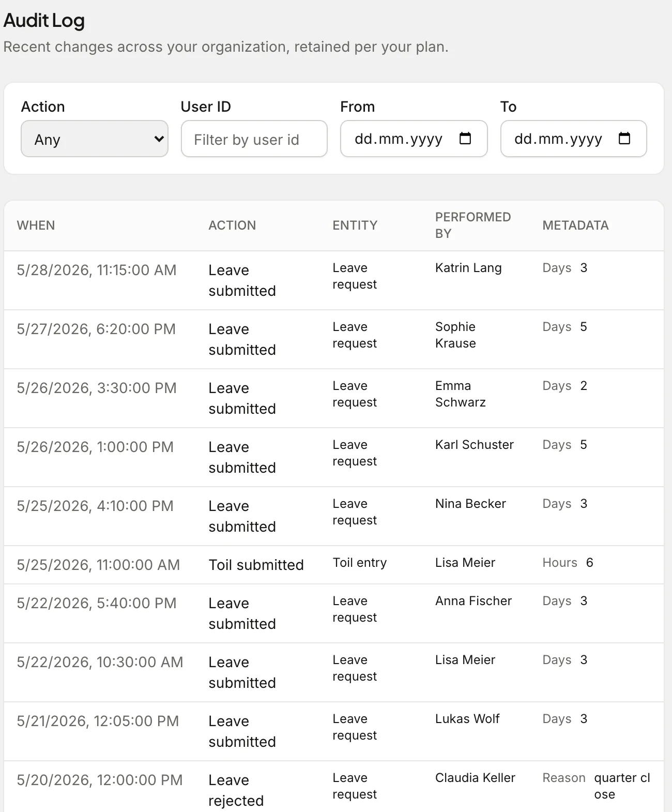Select the 5/25/2026, 4:10:00 PM timestamp
Viewport: 672px width, 812px height.
[x=95, y=506]
